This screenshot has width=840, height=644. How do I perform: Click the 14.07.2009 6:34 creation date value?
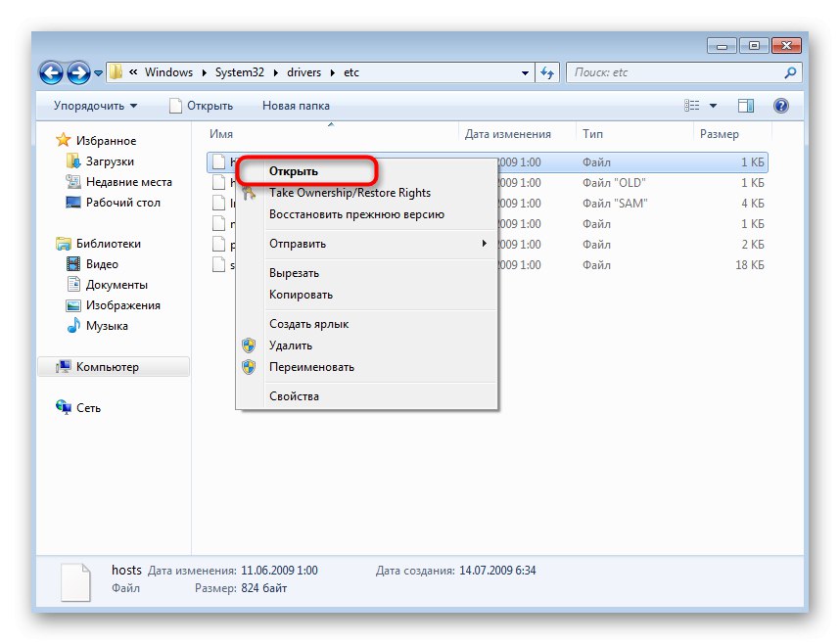pyautogui.click(x=497, y=571)
